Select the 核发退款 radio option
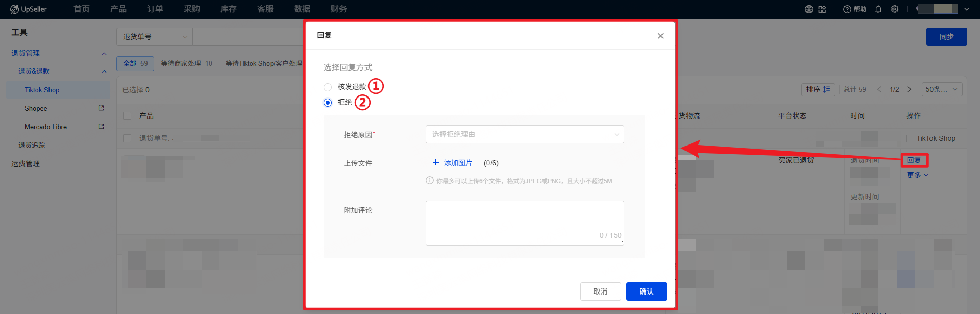This screenshot has height=314, width=980. 328,87
